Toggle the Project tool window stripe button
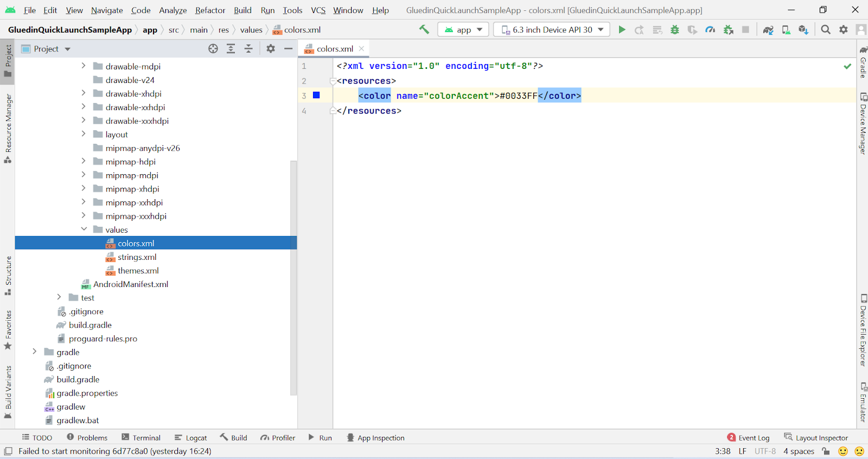 (8, 61)
